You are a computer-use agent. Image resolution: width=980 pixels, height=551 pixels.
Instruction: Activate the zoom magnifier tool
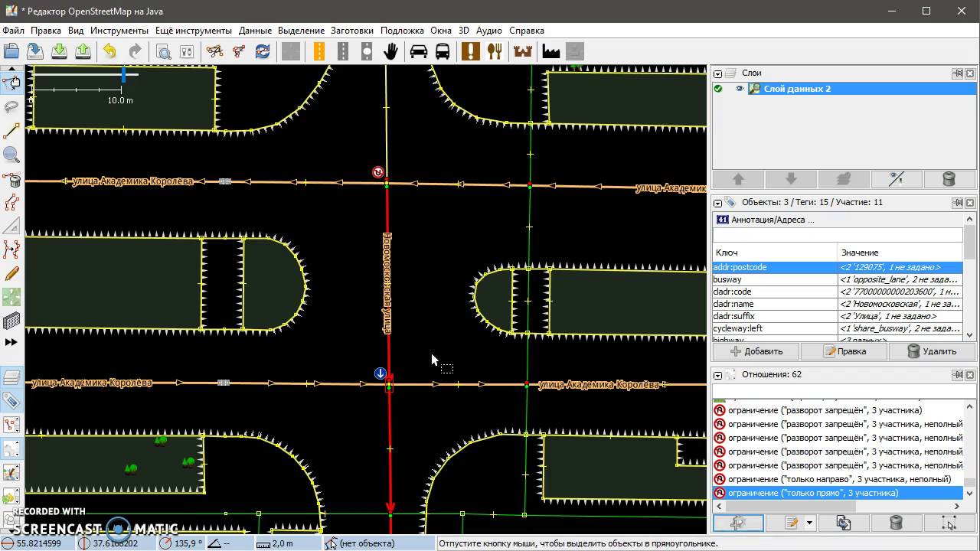[x=11, y=155]
